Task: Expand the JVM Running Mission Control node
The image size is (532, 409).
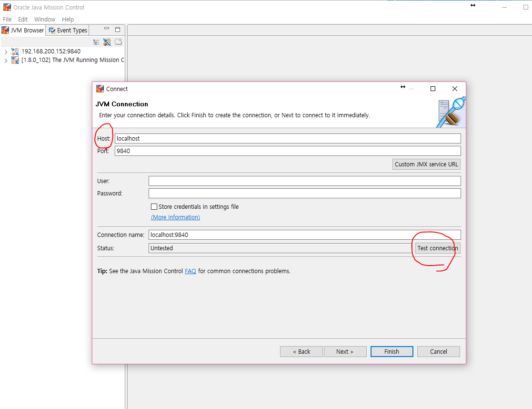Action: (x=6, y=61)
